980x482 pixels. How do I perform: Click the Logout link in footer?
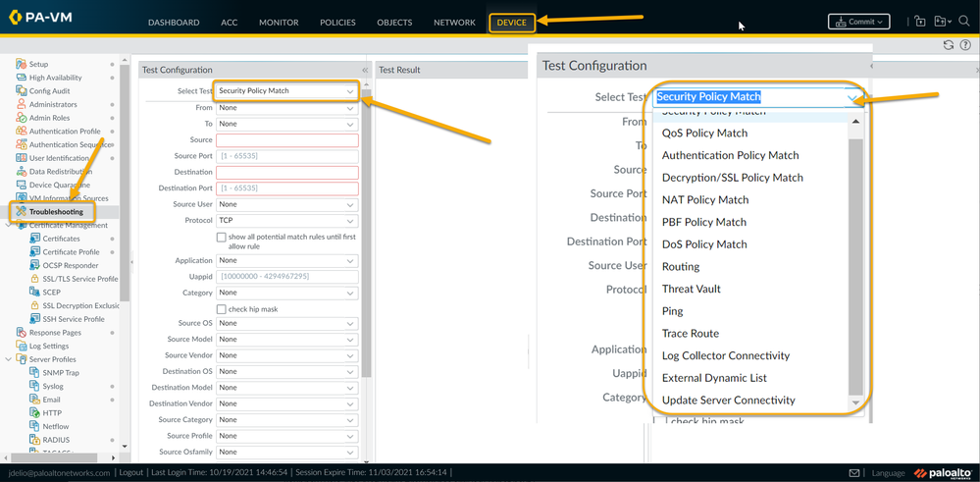point(131,472)
